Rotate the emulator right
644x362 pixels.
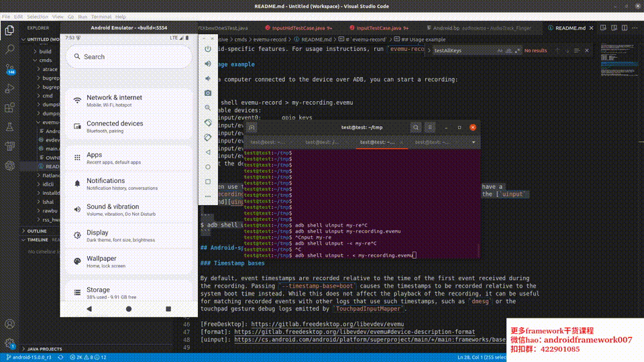pos(208,137)
